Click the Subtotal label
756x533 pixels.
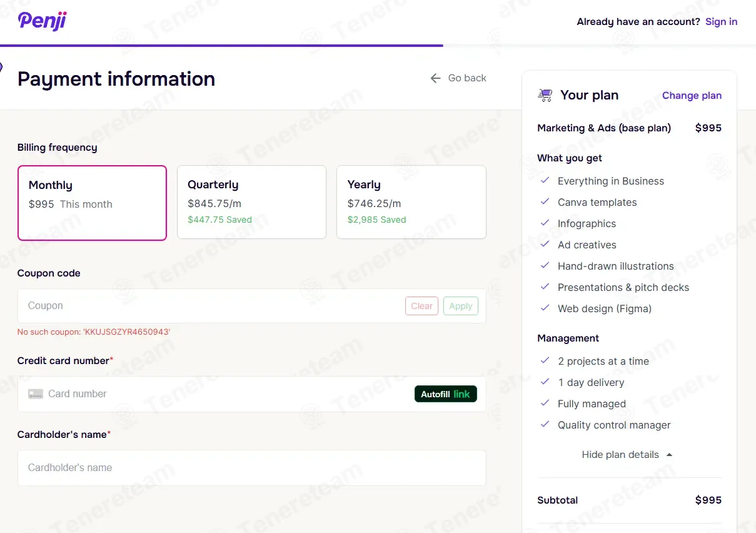557,500
